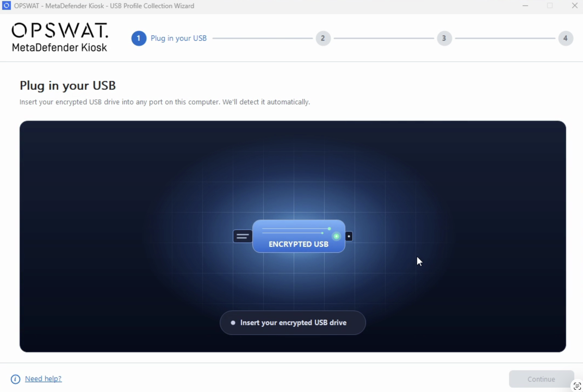The height and width of the screenshot is (392, 583).
Task: Select step 3 circle in the wizard
Action: click(444, 38)
